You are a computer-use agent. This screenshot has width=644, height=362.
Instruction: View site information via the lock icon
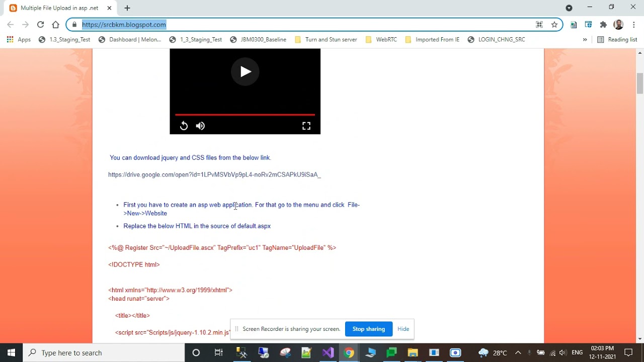point(74,25)
